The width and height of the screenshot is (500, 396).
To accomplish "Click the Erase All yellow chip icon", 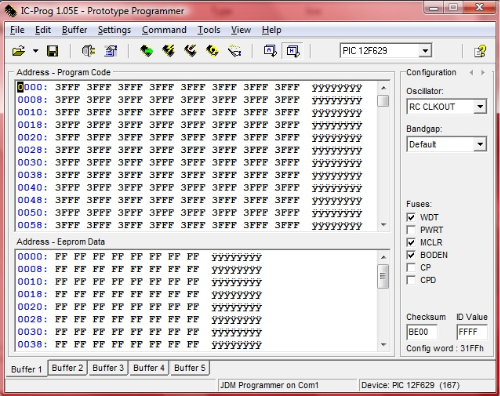I will (x=212, y=51).
